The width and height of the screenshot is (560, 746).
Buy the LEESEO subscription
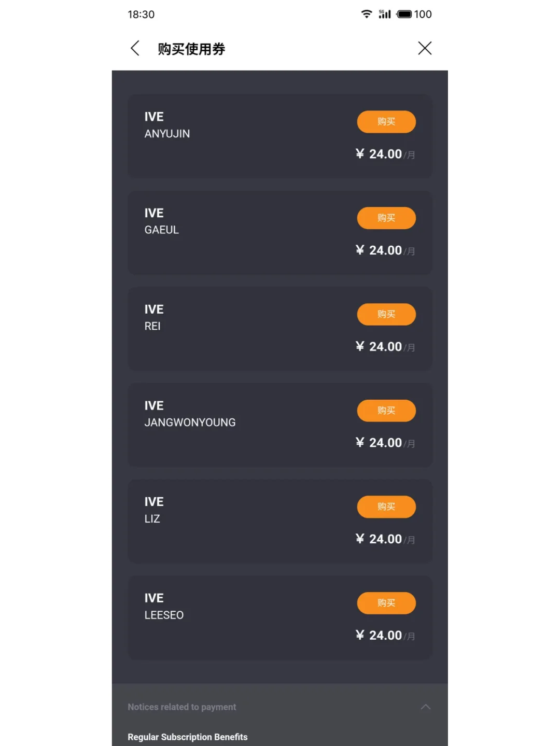pyautogui.click(x=386, y=603)
